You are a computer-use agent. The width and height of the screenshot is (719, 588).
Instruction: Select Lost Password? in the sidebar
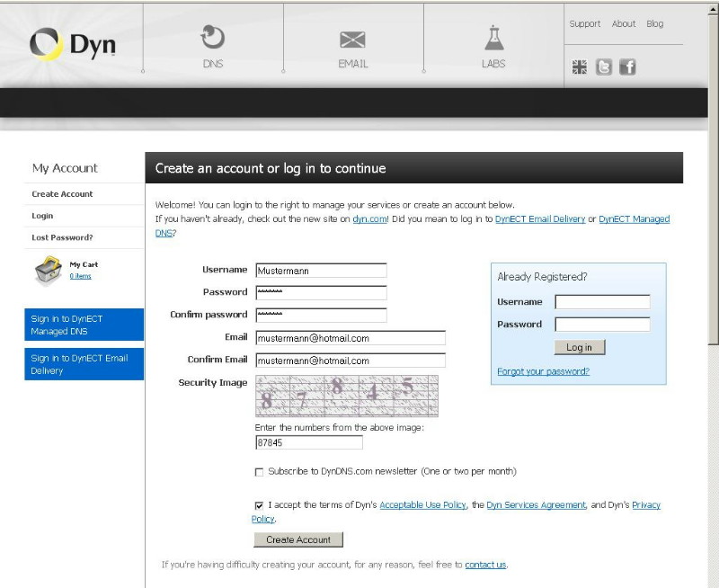pos(62,238)
